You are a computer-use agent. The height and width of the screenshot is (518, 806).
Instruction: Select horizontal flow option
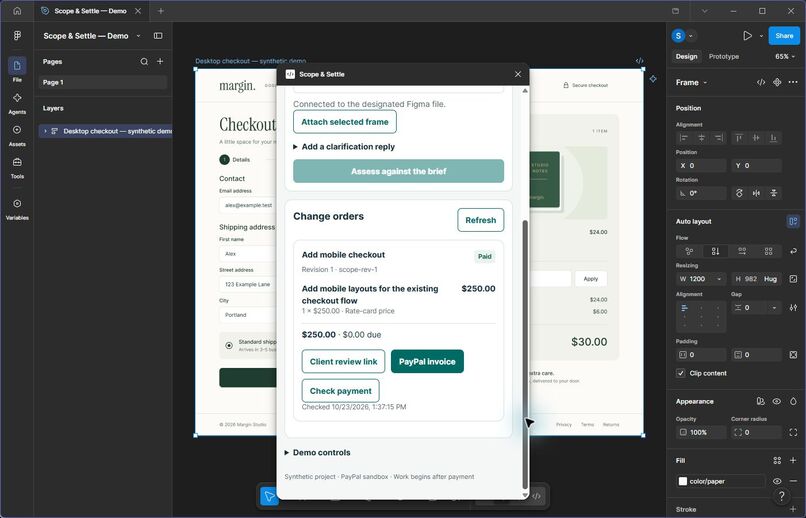pos(742,251)
